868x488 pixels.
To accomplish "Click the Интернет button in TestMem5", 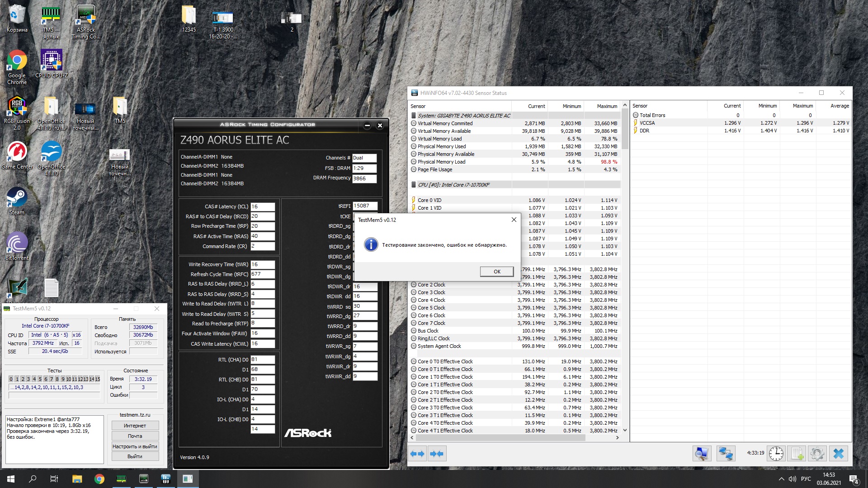I will pos(135,426).
